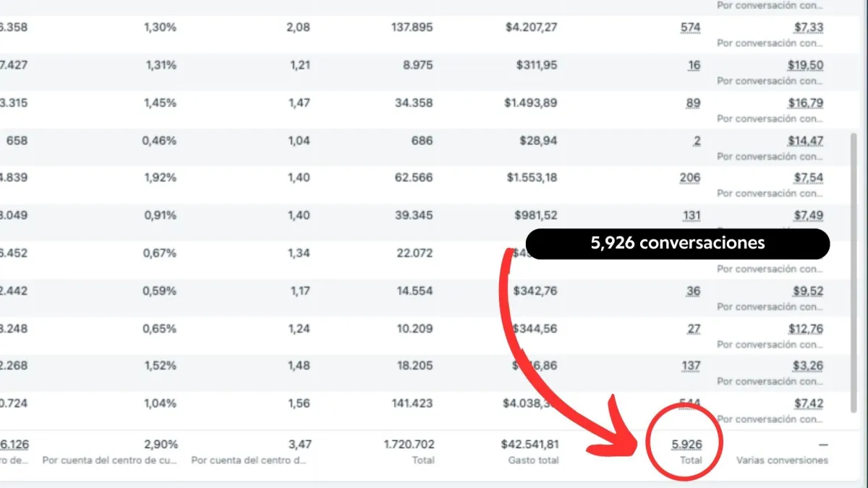Select the $16,79 cost per result
The height and width of the screenshot is (488, 868).
(x=805, y=103)
